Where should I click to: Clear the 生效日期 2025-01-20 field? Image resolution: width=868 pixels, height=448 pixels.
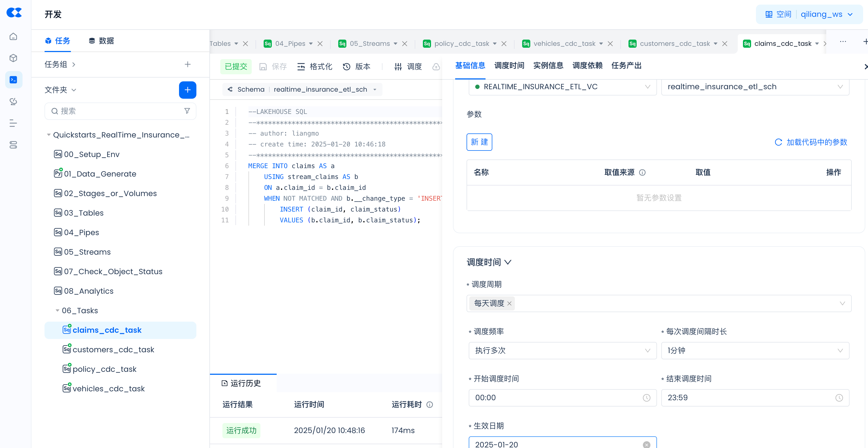click(646, 444)
